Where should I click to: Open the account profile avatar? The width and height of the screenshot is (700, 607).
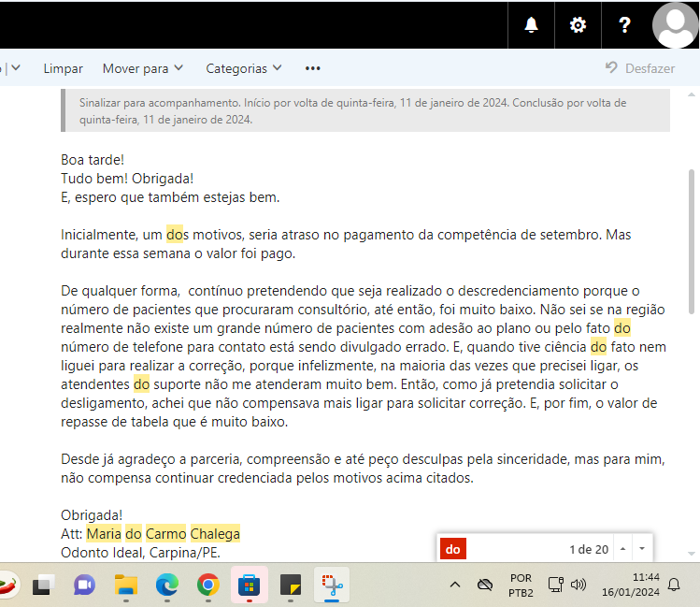pyautogui.click(x=675, y=24)
